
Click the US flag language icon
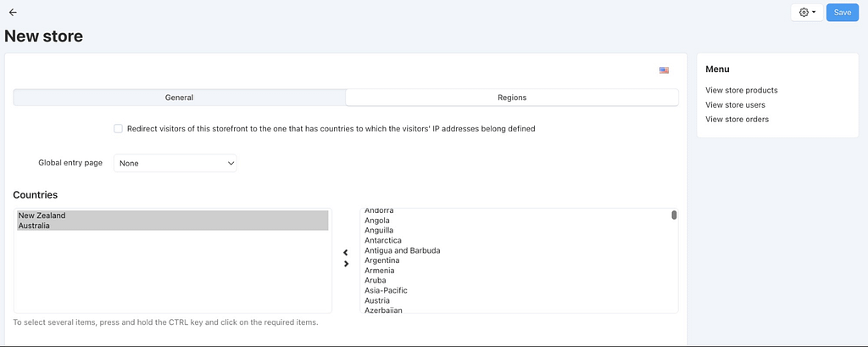[x=664, y=70]
